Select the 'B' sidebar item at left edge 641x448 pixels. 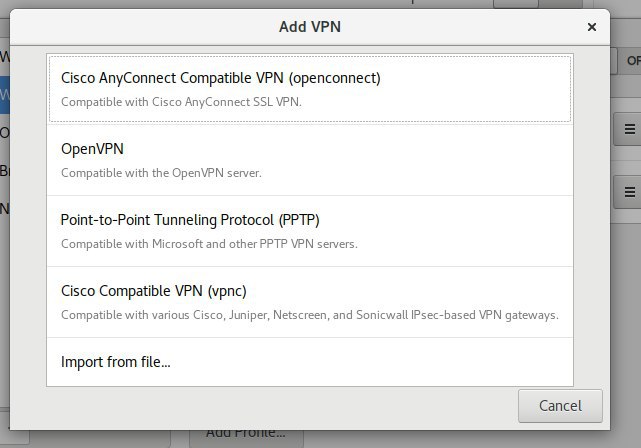4,171
